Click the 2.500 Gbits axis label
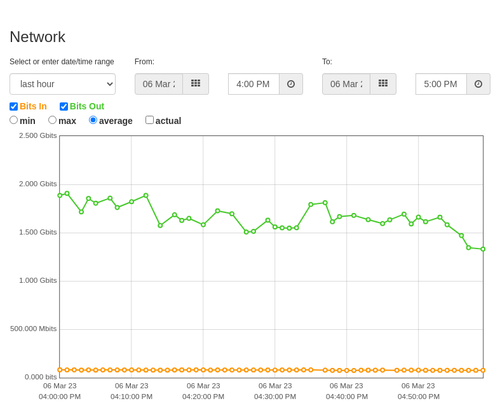Screen dimensions: 500x403 [38, 135]
